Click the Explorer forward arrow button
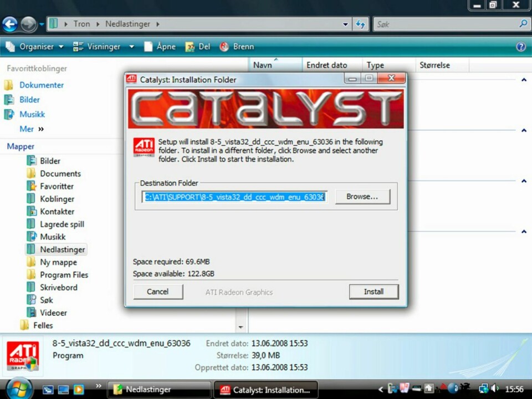 28,24
